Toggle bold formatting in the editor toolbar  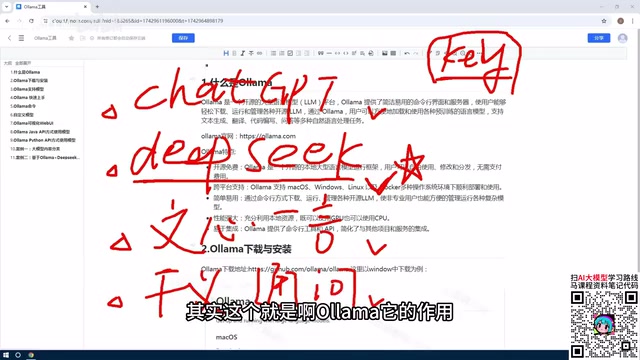[234, 53]
